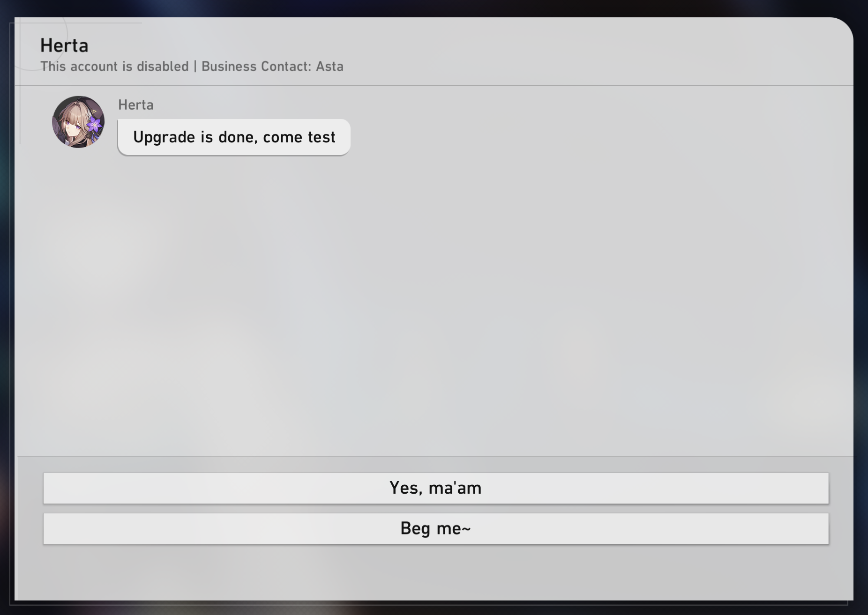
Task: Click the purple flower in Herta's avatar
Action: (x=94, y=125)
